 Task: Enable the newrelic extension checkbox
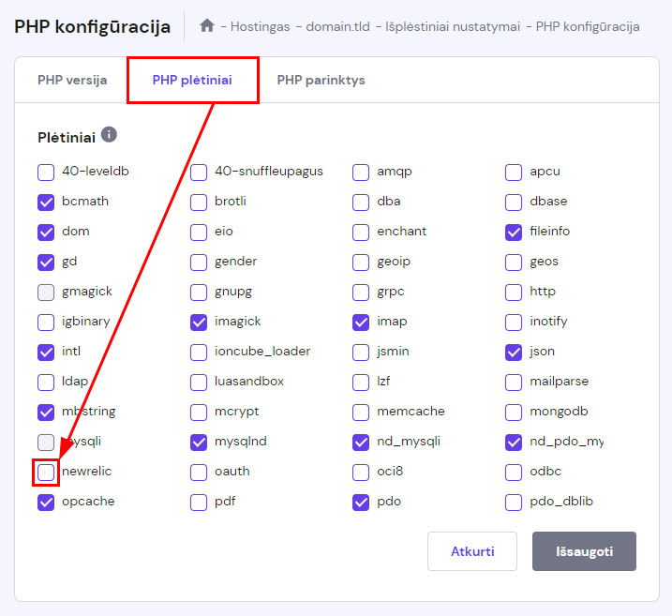click(x=46, y=472)
